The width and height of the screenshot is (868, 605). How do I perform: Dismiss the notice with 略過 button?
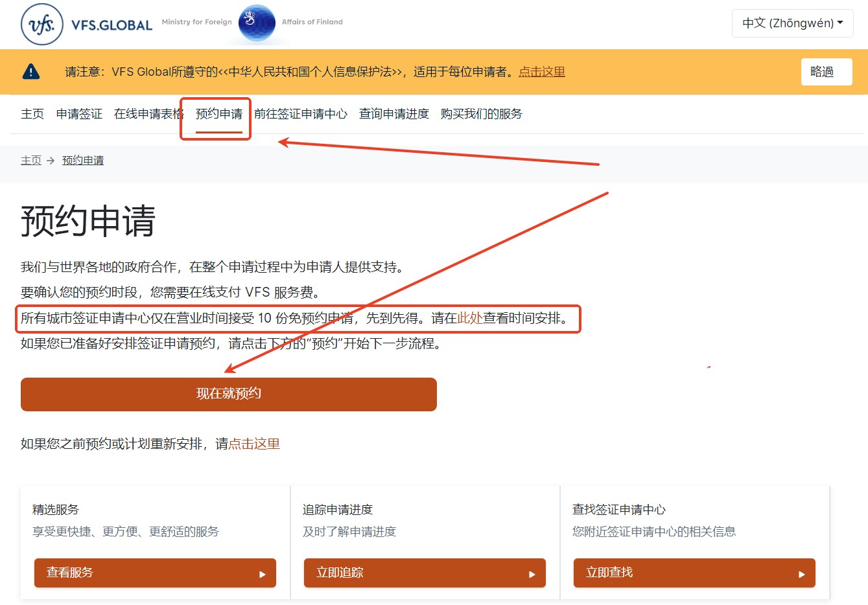826,72
